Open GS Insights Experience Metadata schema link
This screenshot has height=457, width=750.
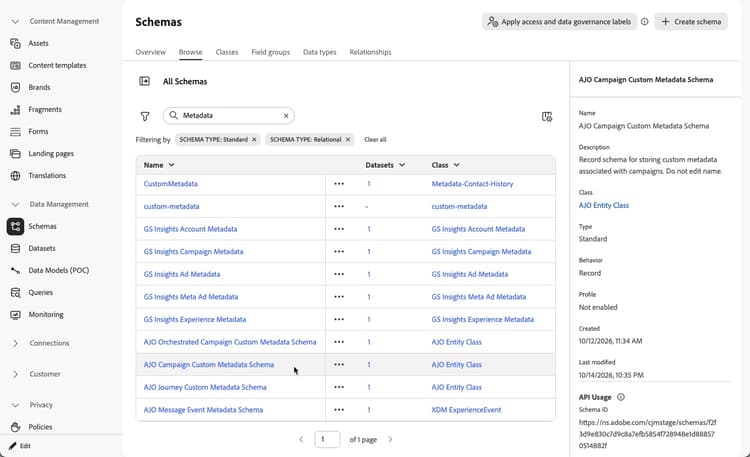[195, 319]
